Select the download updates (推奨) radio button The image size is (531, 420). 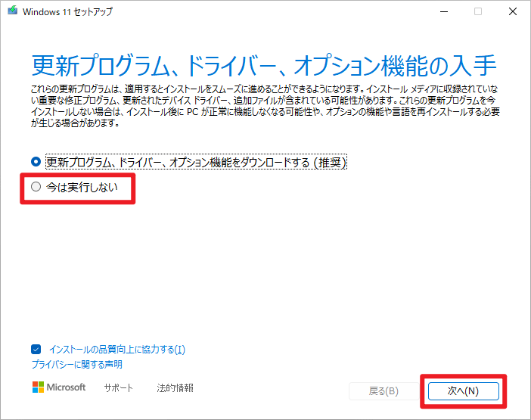[36, 162]
